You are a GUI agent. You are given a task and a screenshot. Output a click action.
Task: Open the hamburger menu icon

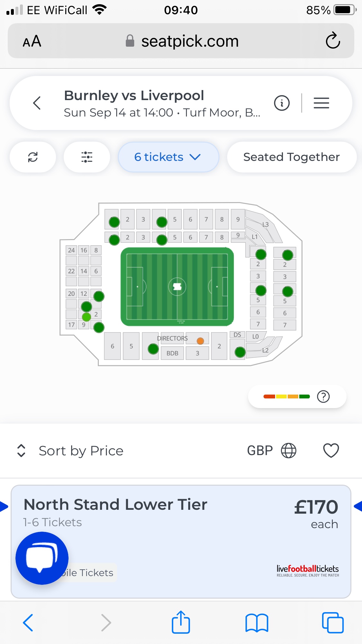pos(321,103)
